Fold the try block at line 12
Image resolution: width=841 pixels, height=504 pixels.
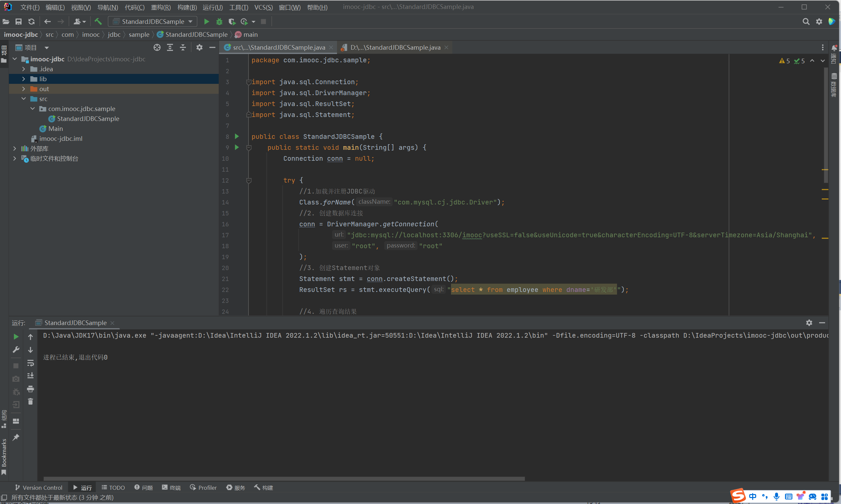coord(249,180)
